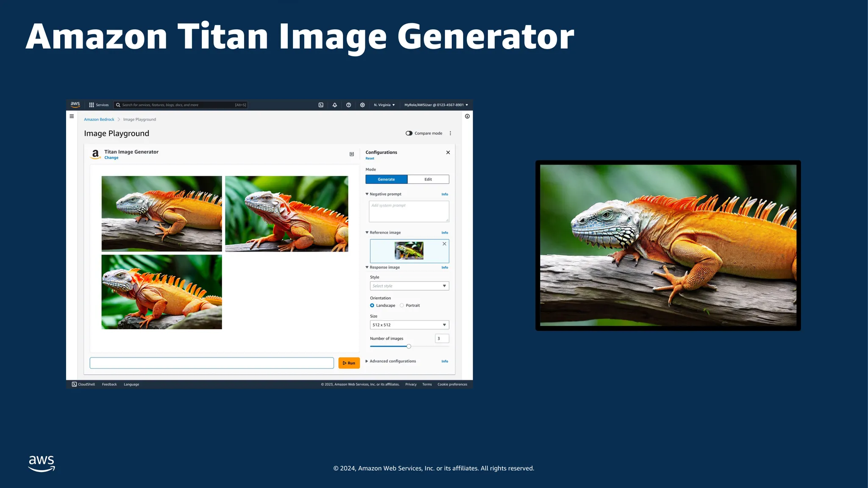Open the help question mark icon
The width and height of the screenshot is (868, 488).
pyautogui.click(x=348, y=105)
